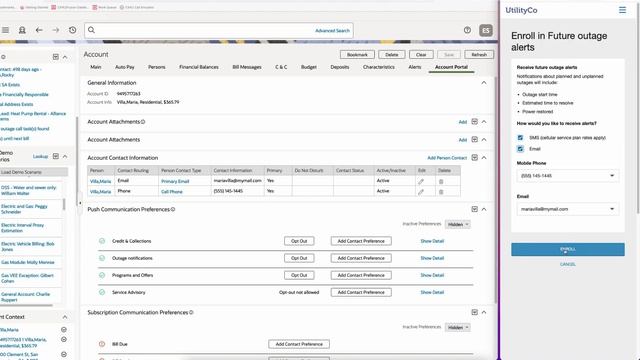Image resolution: width=640 pixels, height=360 pixels.
Task: Click Lookup link in demo scenarios panel
Action: pyautogui.click(x=40, y=156)
